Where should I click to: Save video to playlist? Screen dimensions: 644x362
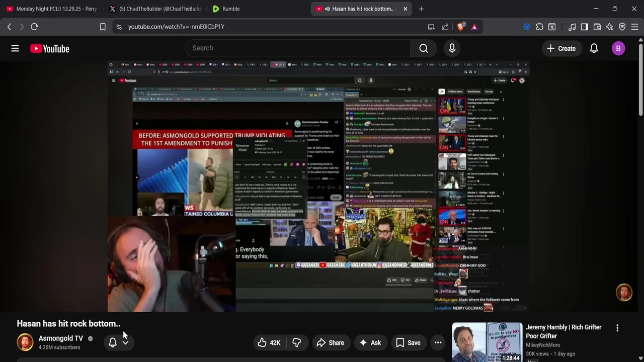(408, 342)
